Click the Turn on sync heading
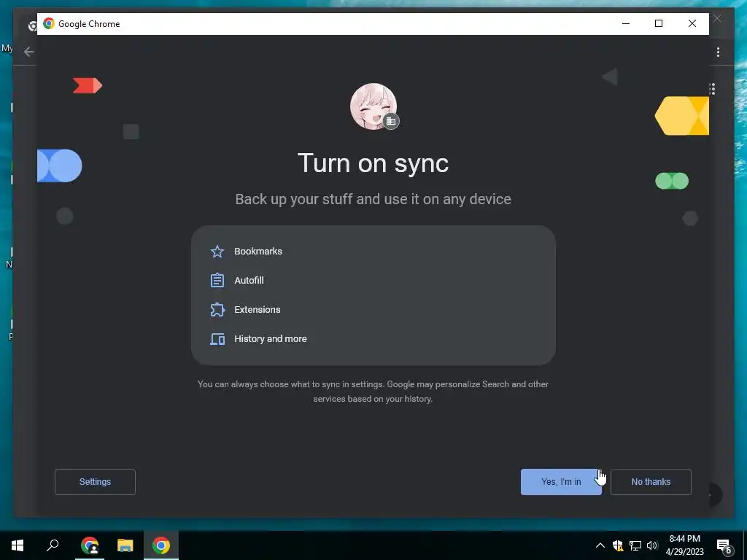Screen dimensions: 747x560 (x=373, y=163)
